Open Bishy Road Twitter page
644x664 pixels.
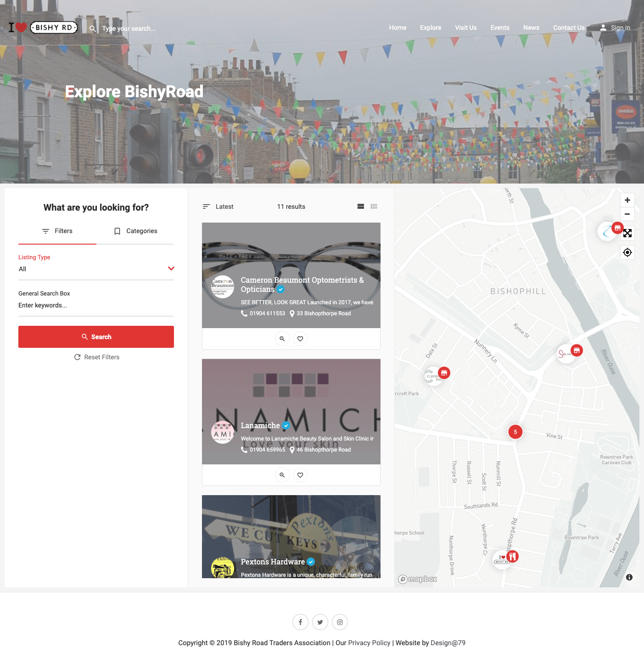[x=320, y=622]
